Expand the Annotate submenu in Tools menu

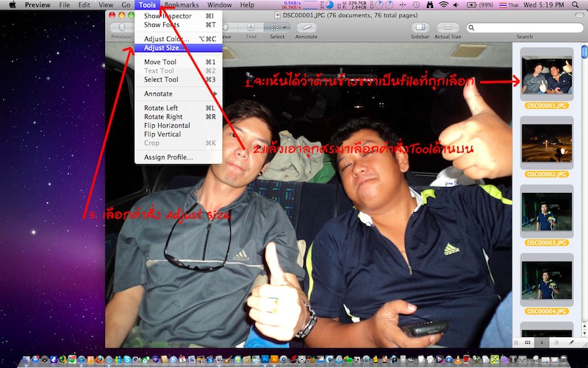pos(178,94)
